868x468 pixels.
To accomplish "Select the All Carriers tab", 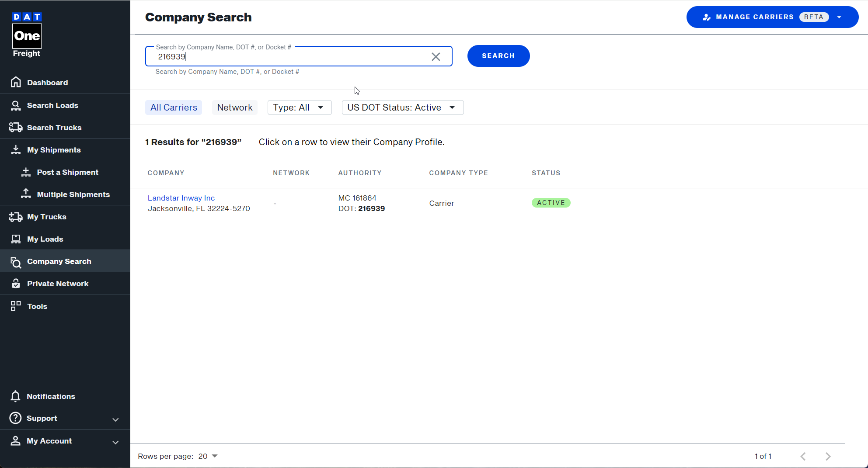I will point(174,107).
